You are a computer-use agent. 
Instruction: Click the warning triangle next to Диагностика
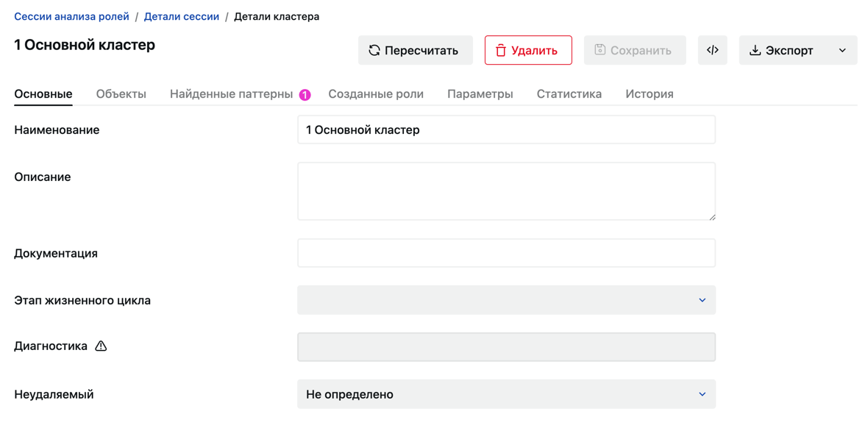[100, 346]
